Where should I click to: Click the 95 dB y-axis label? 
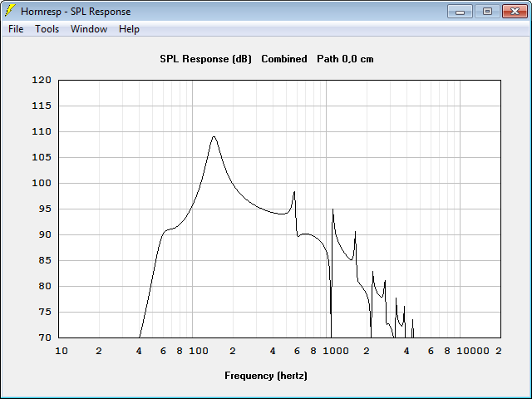tap(45, 209)
